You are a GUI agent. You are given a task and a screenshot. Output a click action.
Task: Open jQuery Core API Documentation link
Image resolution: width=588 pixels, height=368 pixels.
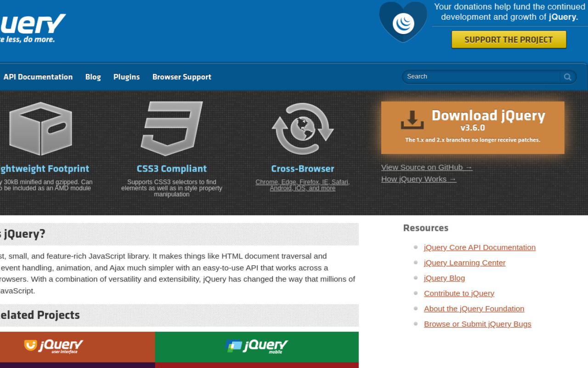click(480, 247)
